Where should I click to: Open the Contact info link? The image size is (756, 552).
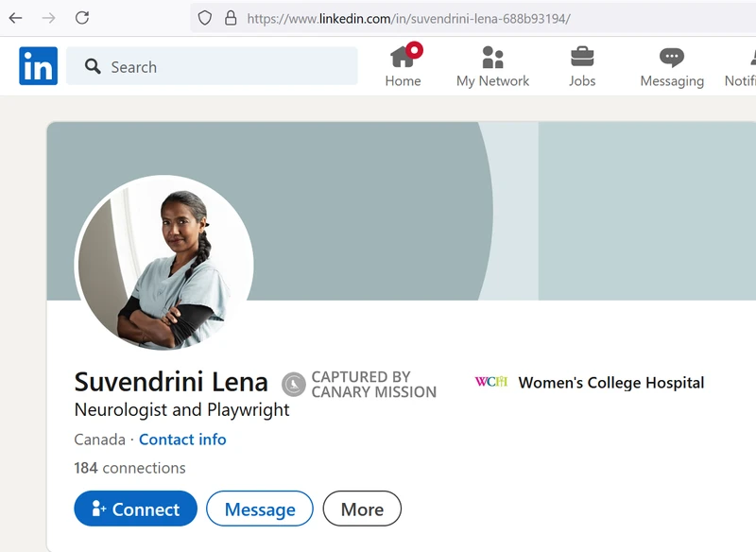(x=182, y=440)
